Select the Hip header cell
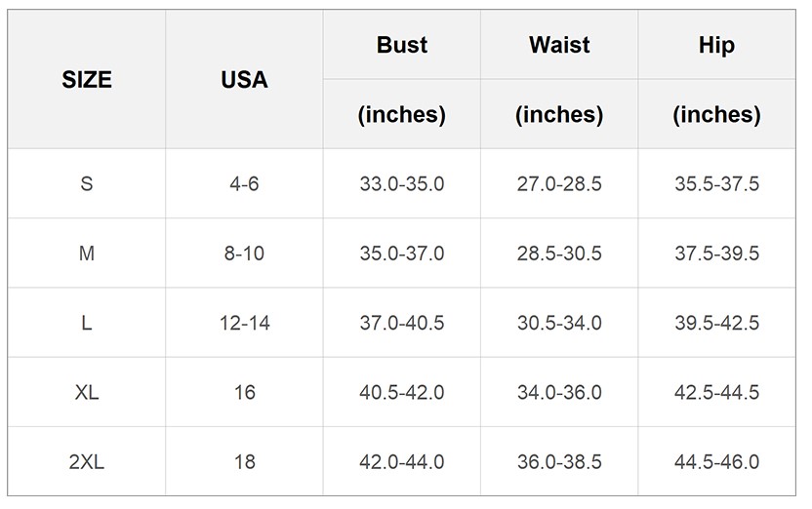 [x=716, y=45]
